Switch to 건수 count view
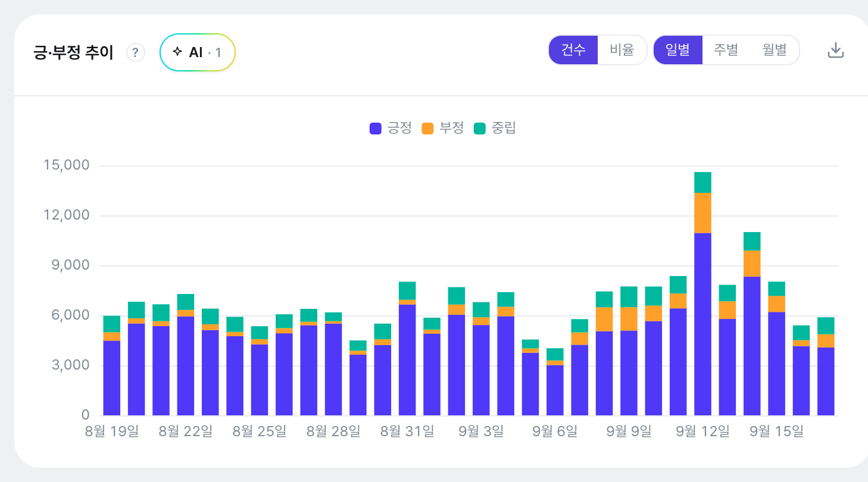 [x=573, y=50]
